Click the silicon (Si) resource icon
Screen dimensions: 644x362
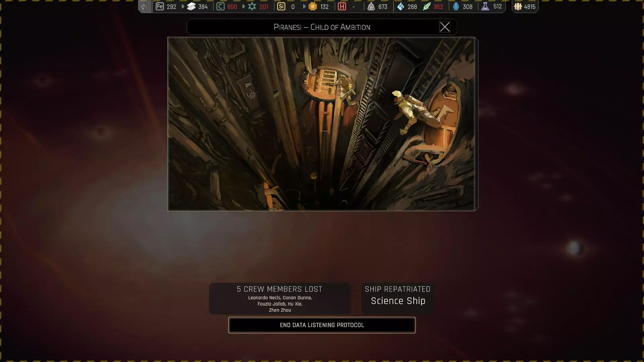[281, 6]
